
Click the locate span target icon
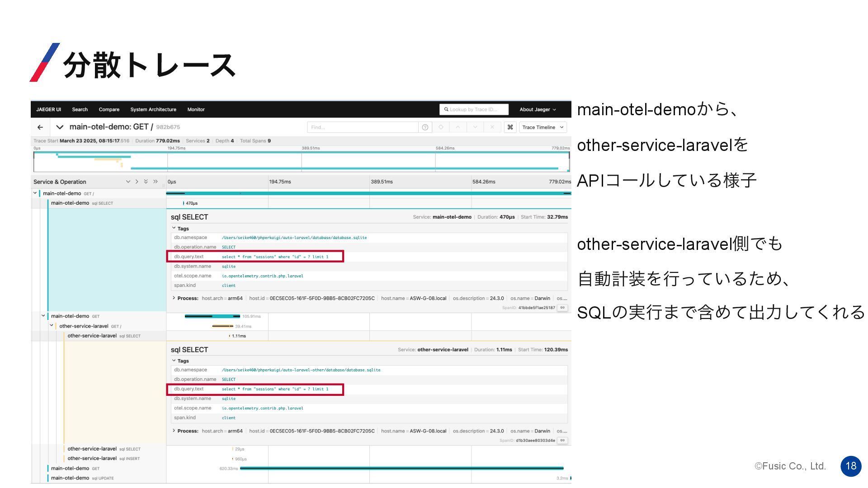pos(441,127)
